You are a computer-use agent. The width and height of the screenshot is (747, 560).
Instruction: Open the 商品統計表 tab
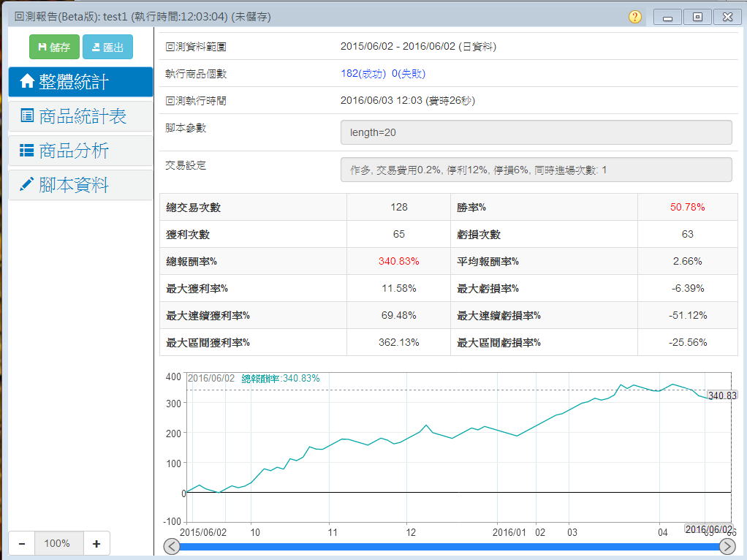tap(80, 116)
